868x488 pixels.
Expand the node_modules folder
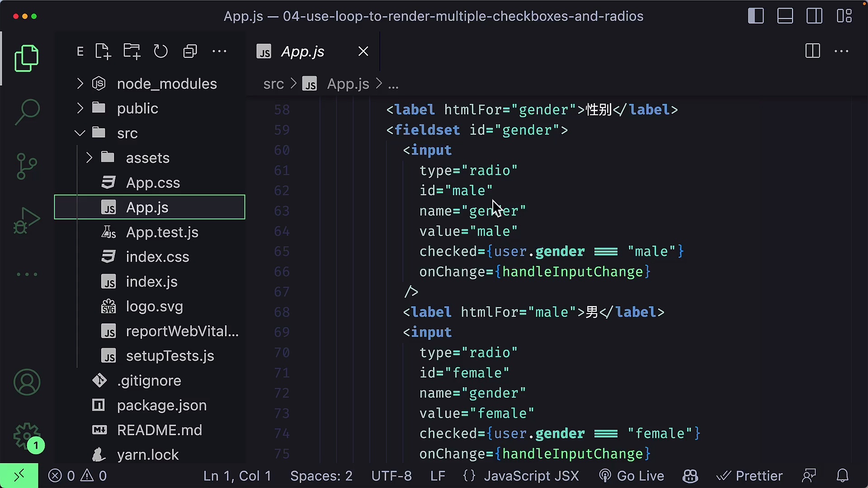167,84
